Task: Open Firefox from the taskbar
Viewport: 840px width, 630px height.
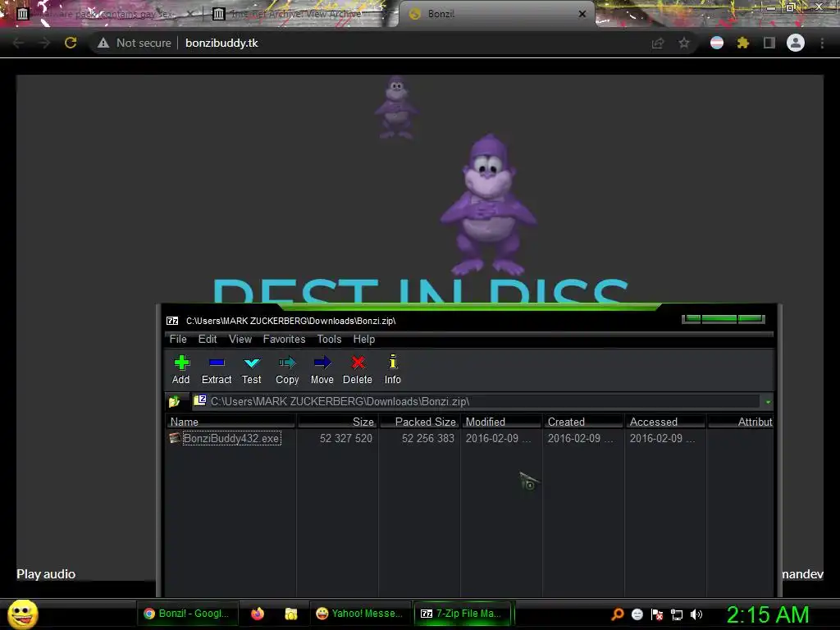Action: click(258, 614)
